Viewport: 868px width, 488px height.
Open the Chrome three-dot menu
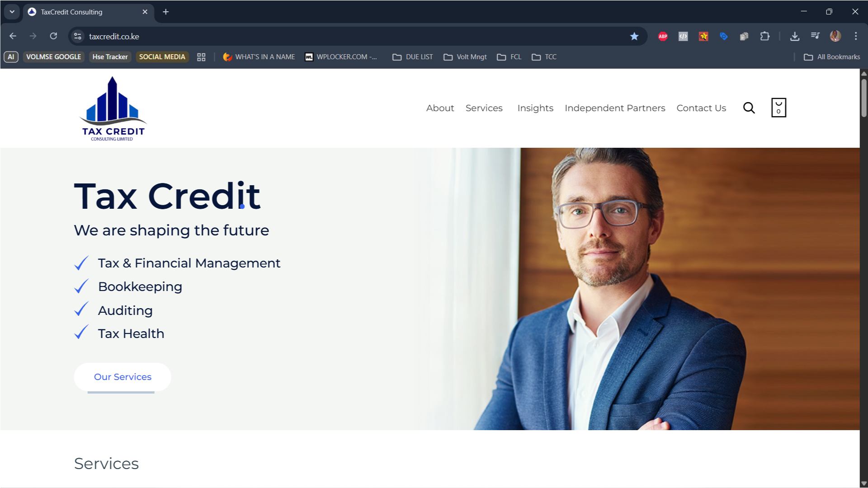point(855,36)
